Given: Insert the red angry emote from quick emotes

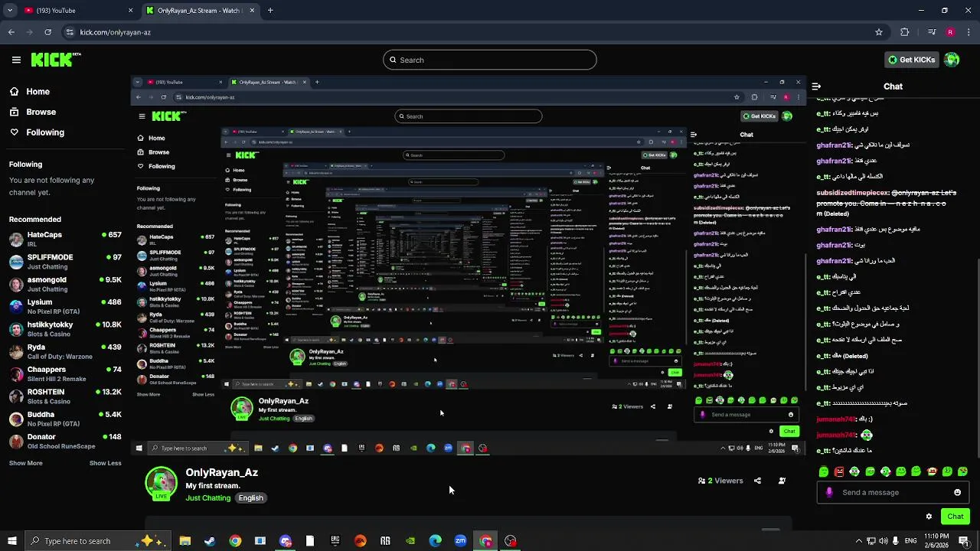Looking at the screenshot, I should point(839,471).
